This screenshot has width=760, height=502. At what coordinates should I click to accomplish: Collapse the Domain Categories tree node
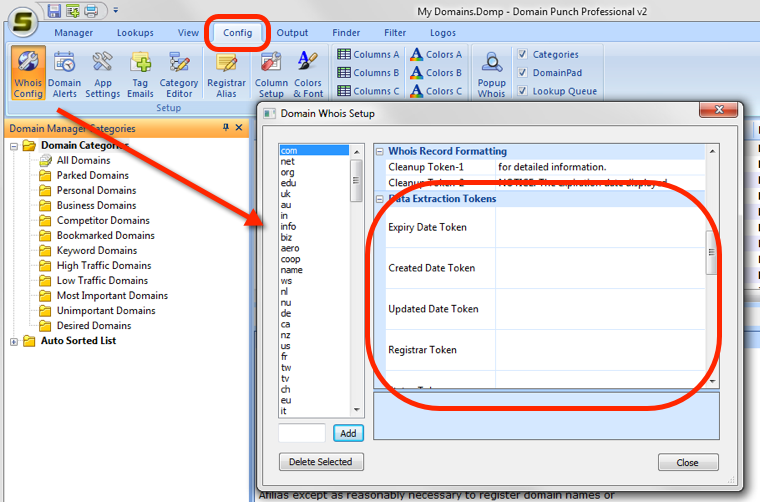point(14,146)
